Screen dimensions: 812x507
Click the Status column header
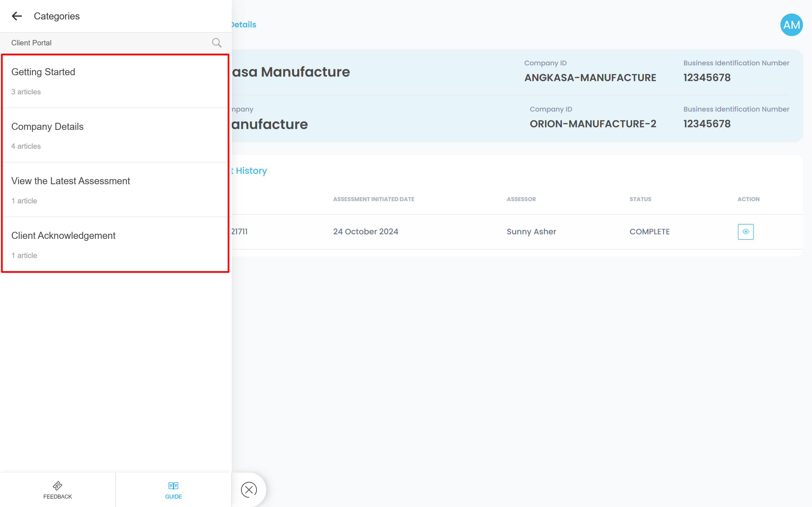pos(640,199)
